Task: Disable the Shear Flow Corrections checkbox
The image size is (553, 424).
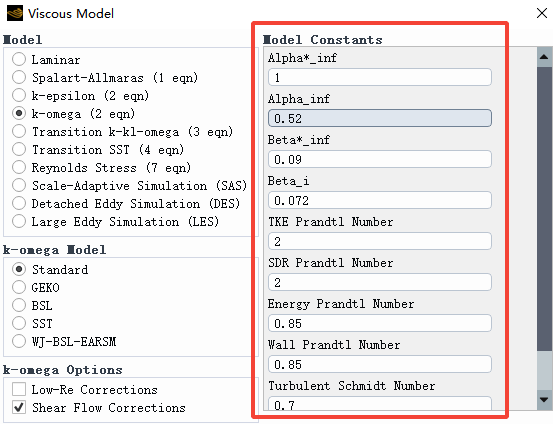Action: pyautogui.click(x=19, y=407)
